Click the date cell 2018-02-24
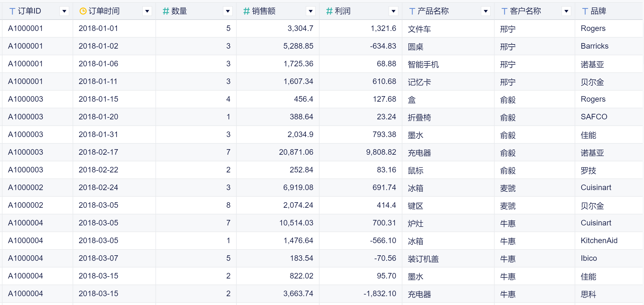The image size is (644, 305). click(98, 188)
